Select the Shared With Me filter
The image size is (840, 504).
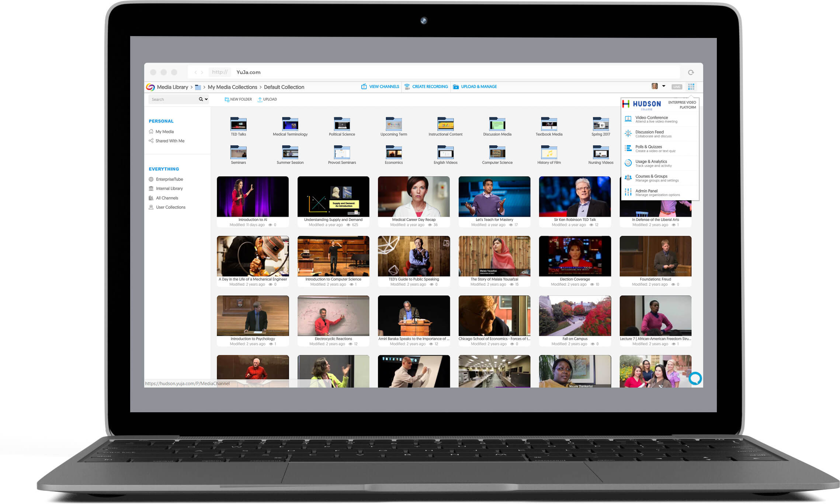tap(170, 140)
